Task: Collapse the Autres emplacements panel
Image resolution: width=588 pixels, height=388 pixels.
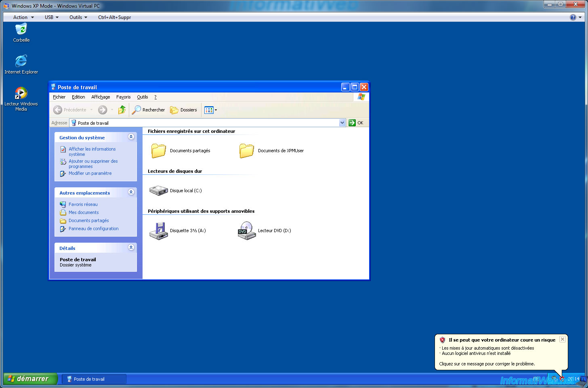Action: 131,192
